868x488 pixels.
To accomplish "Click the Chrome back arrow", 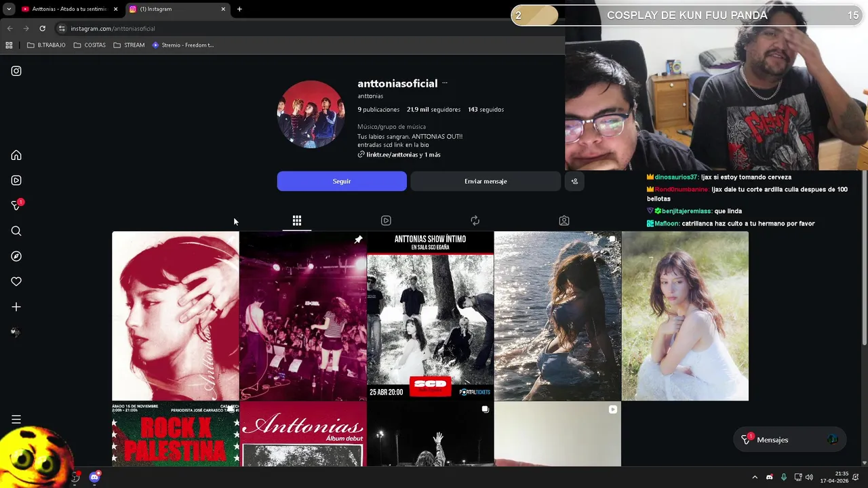I will tap(9, 28).
